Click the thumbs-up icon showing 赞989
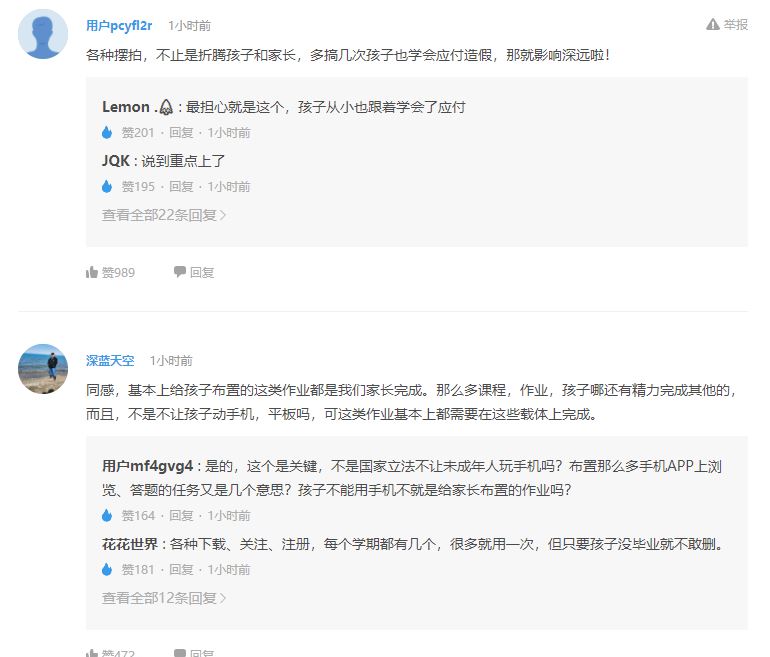The image size is (770, 657). point(92,272)
